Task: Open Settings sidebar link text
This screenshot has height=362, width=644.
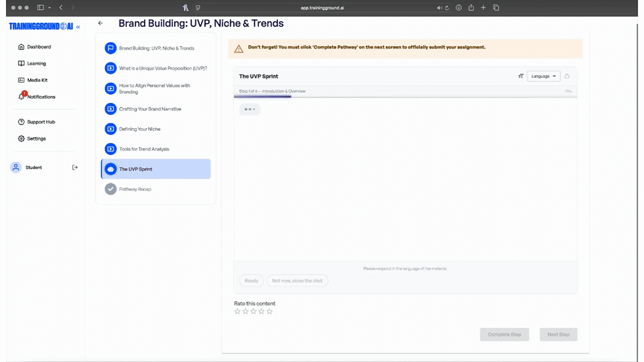Action: coord(37,139)
